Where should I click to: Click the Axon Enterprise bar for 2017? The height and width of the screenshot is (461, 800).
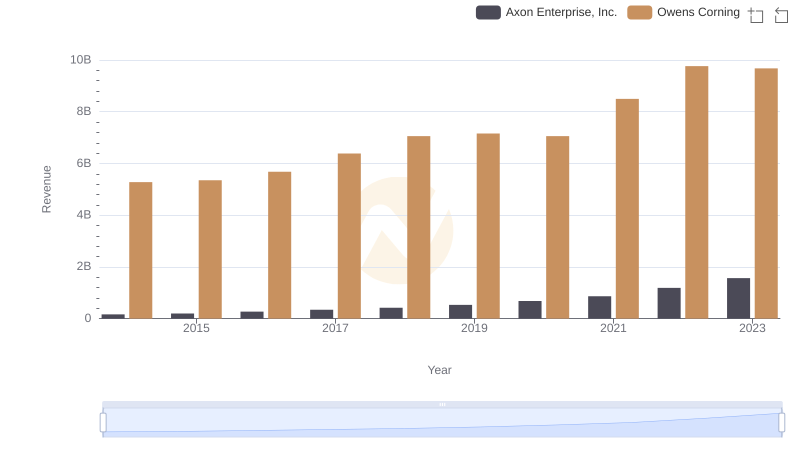[x=321, y=314]
